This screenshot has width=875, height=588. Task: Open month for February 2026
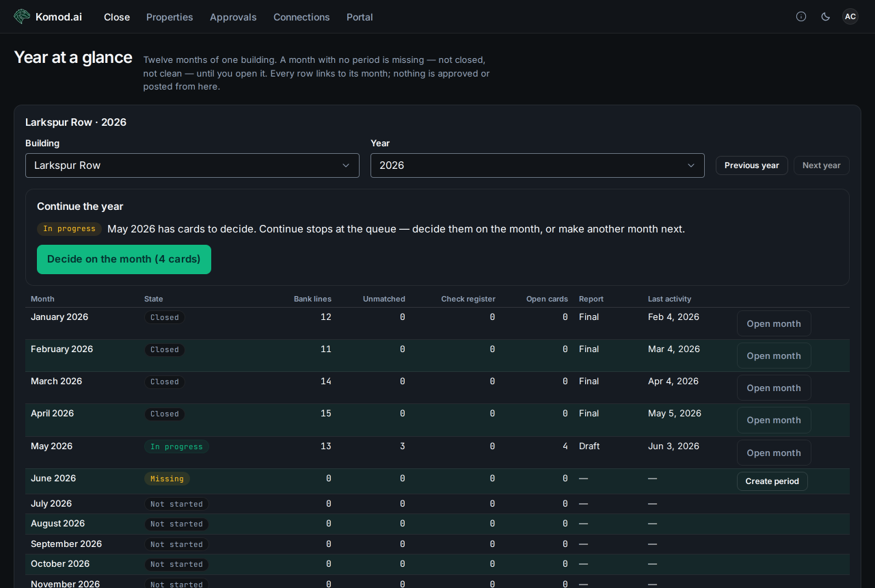click(x=774, y=356)
